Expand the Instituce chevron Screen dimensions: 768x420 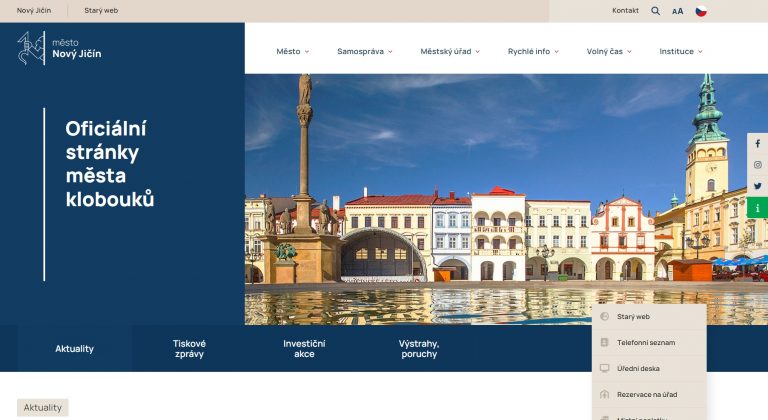tap(700, 51)
